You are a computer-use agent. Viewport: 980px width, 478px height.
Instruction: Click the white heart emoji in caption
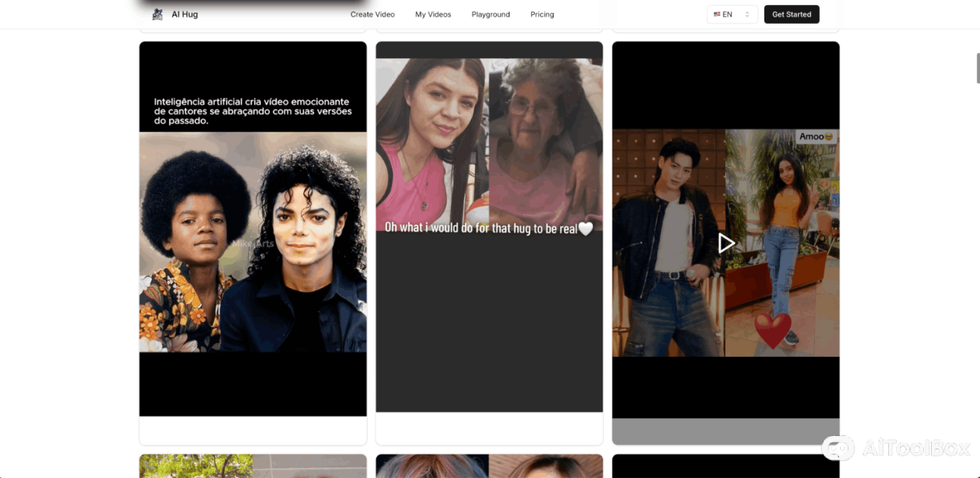pos(585,228)
